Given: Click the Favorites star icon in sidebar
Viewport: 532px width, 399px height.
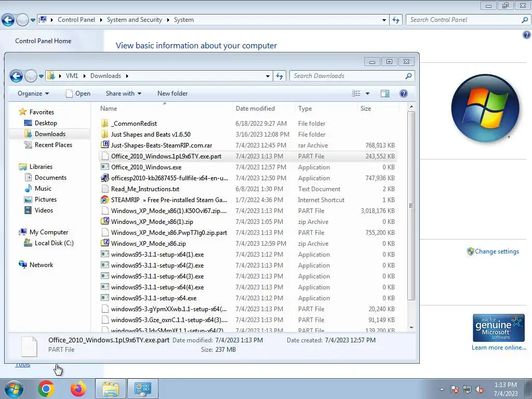Looking at the screenshot, I should click(23, 112).
